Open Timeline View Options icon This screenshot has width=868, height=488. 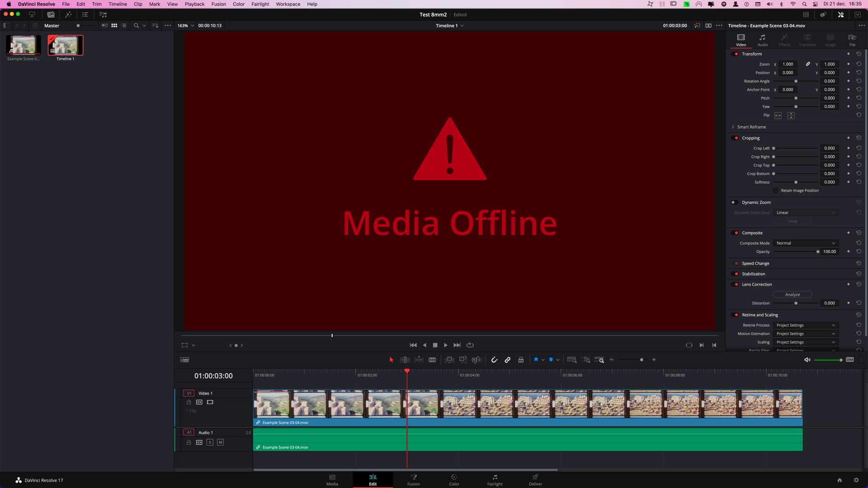click(184, 360)
